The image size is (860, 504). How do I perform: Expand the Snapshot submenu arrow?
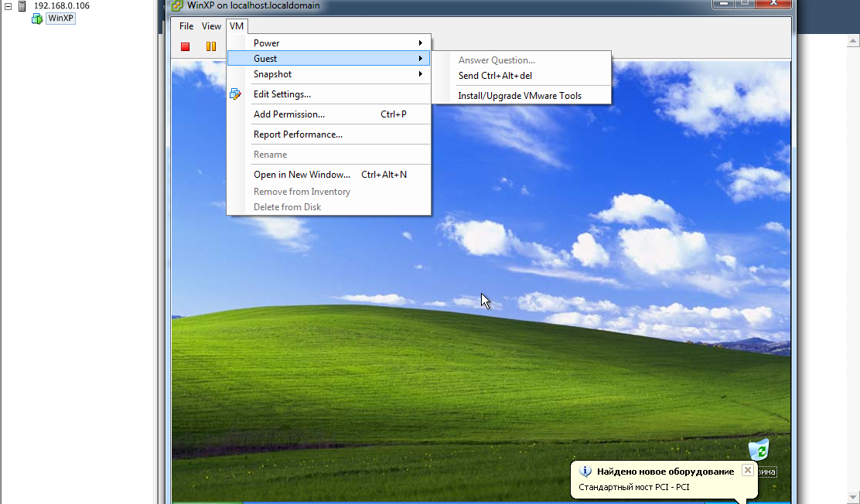(x=421, y=74)
